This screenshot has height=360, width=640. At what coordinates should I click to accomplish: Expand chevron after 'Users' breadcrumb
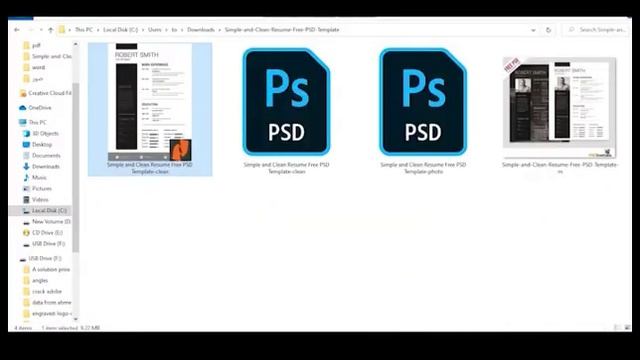tap(167, 30)
